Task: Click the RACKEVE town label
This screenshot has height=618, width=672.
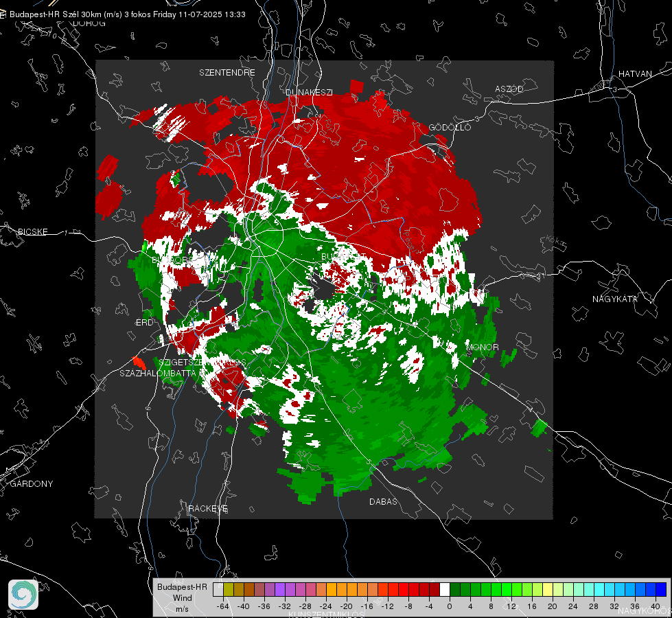Action: pyautogui.click(x=208, y=509)
